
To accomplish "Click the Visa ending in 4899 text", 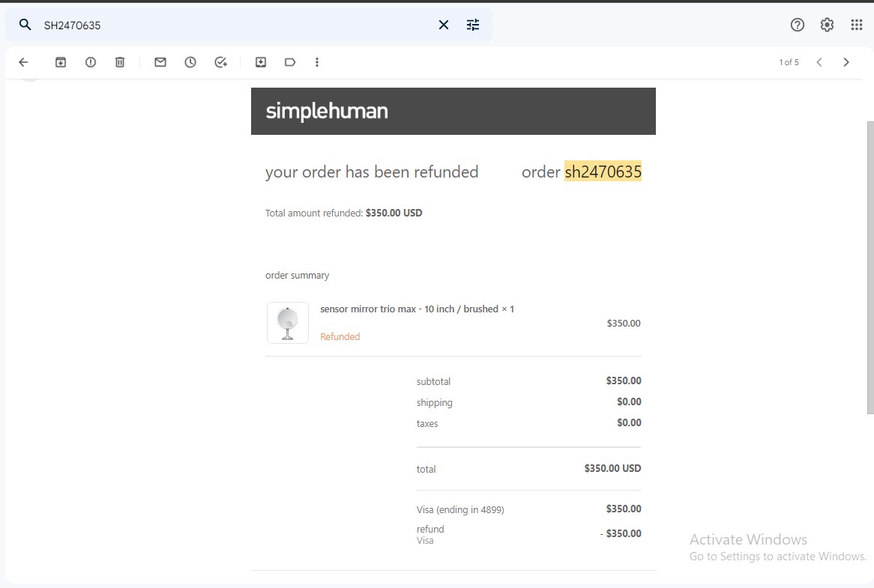I will click(460, 509).
